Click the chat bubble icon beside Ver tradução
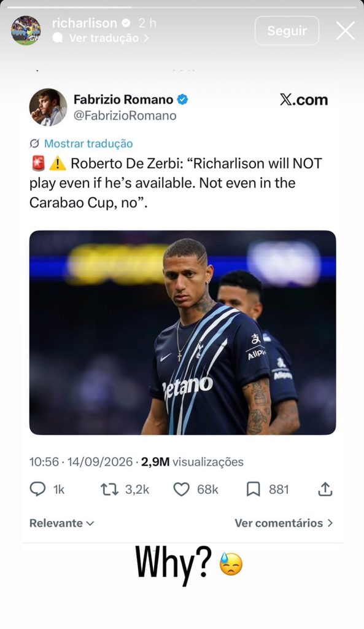Screen dimensions: 364x629 pos(58,37)
